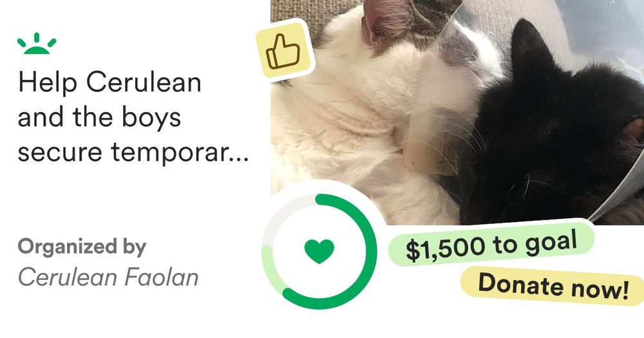This screenshot has height=338, width=644.
Task: Click the green heart icon inside circle
Action: [x=319, y=251]
